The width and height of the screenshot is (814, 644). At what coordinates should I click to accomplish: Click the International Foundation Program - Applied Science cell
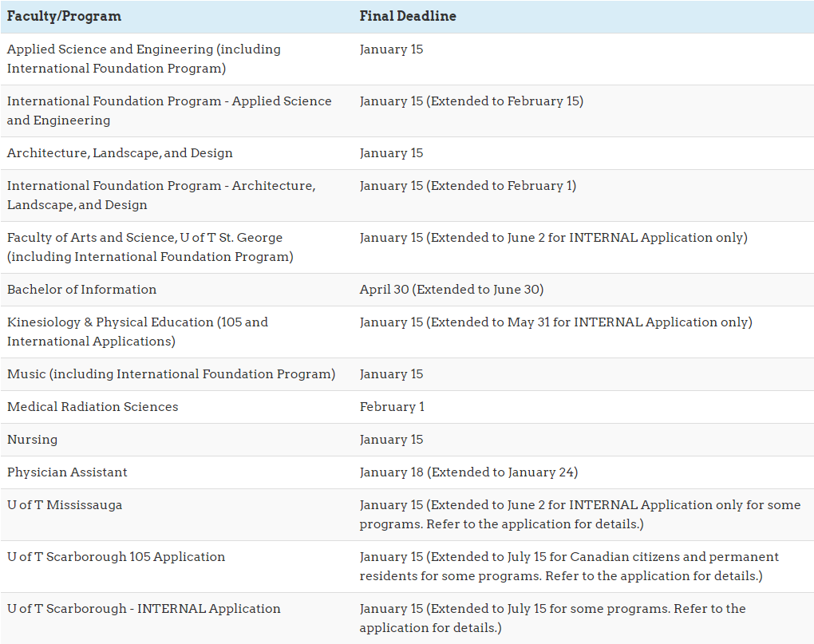[169, 111]
